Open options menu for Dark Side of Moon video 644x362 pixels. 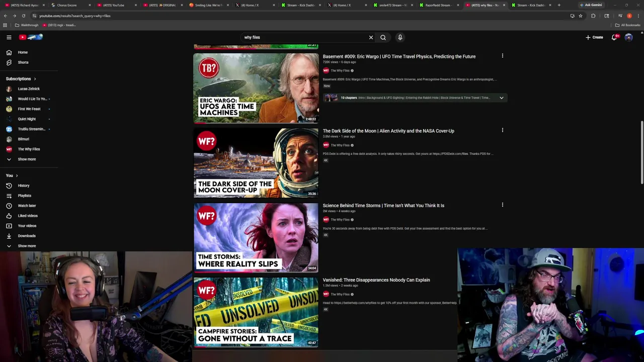[502, 130]
